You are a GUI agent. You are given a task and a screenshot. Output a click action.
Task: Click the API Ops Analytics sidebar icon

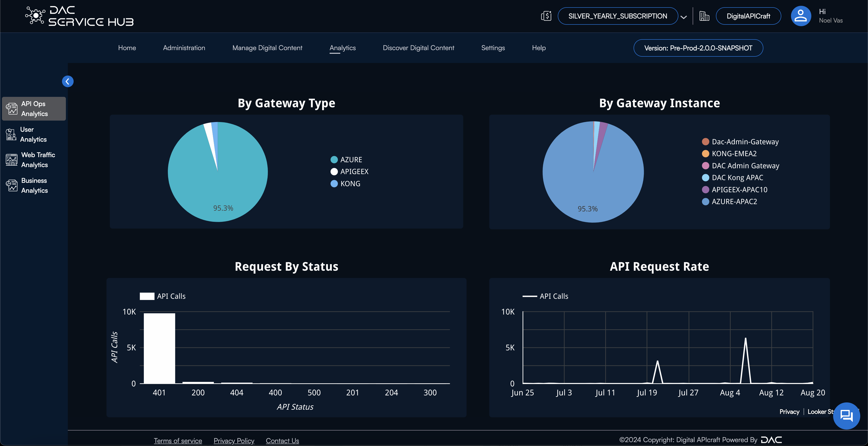12,109
